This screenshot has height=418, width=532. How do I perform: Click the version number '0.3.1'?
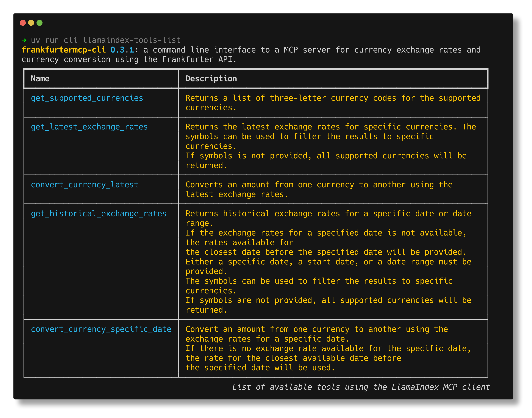[x=122, y=50]
